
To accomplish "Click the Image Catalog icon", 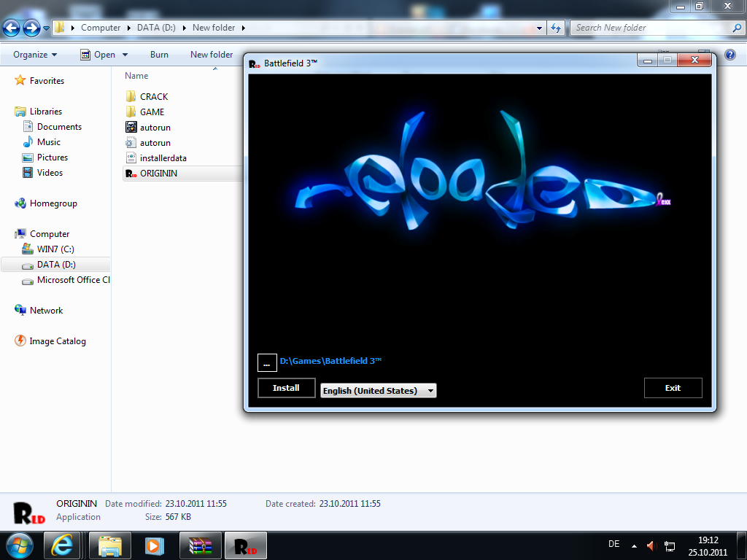I will click(x=20, y=341).
